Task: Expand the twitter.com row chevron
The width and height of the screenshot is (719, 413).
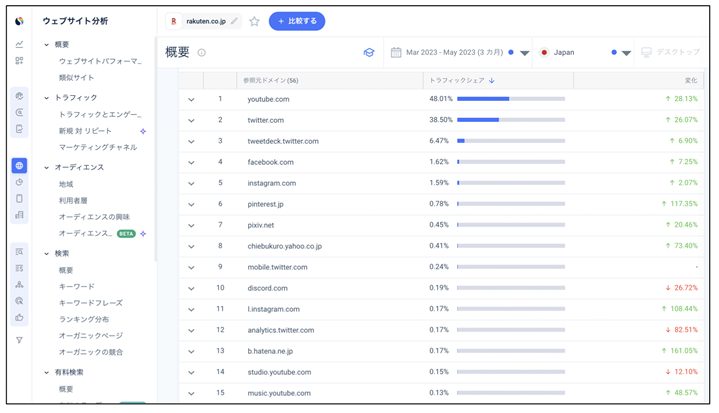Action: (x=191, y=121)
